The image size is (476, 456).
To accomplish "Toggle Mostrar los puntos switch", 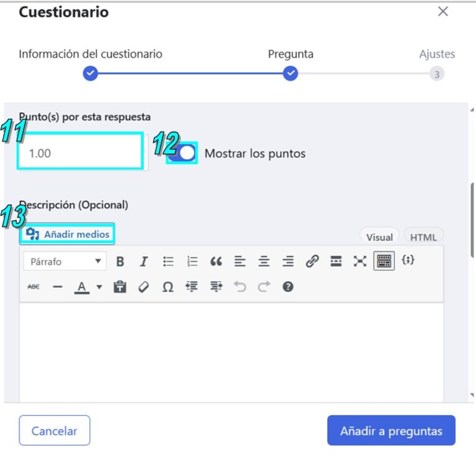I will (182, 153).
